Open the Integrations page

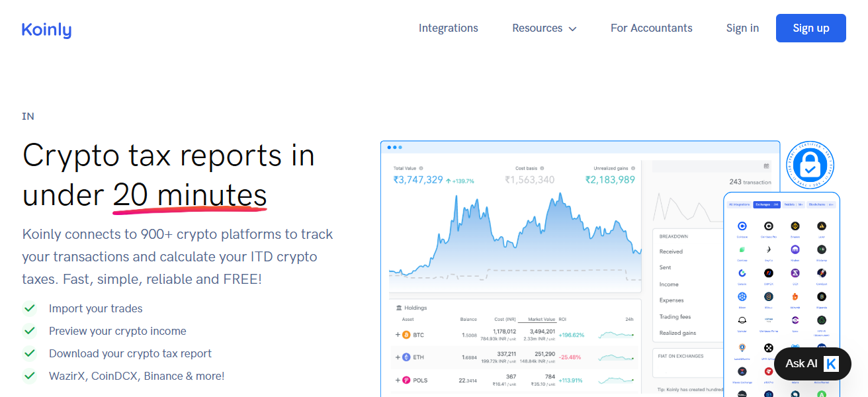pyautogui.click(x=448, y=28)
